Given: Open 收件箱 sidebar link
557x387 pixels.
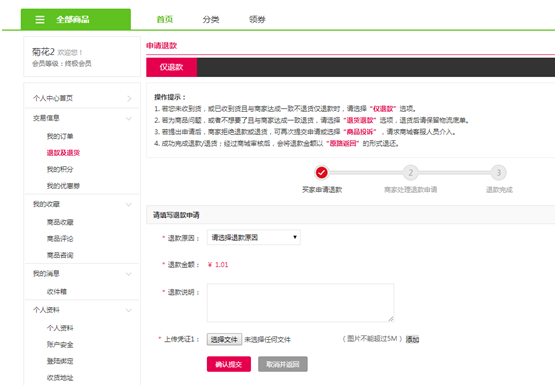Looking at the screenshot, I should pyautogui.click(x=57, y=292).
